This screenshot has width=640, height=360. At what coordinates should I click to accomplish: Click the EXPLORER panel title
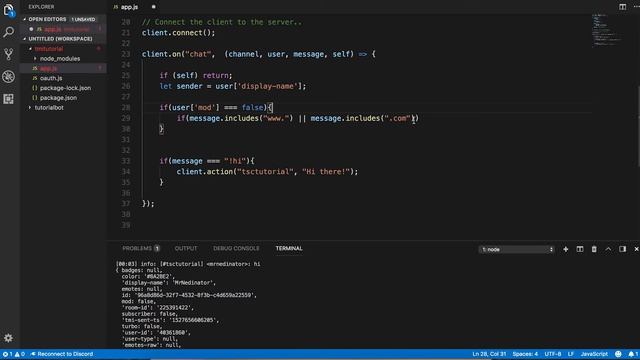pos(41,7)
